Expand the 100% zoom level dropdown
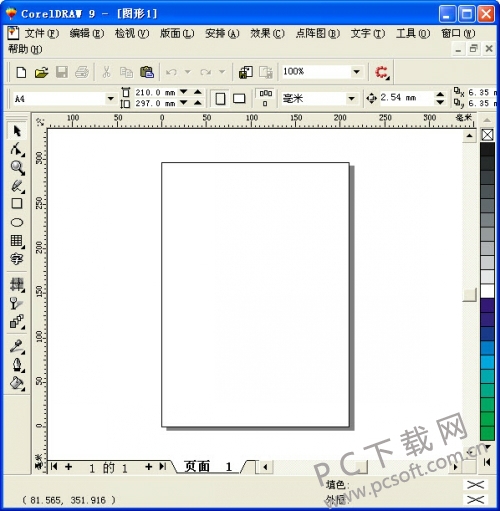This screenshot has width=500, height=511. [356, 72]
